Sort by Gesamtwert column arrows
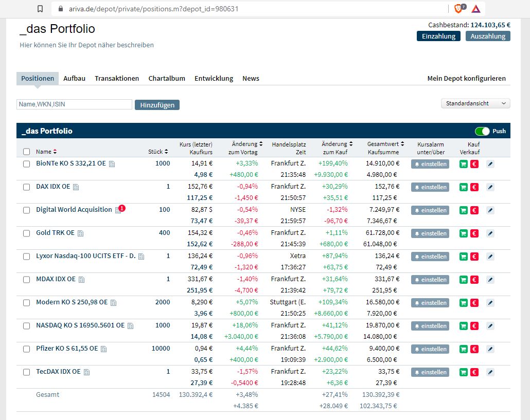This screenshot has width=530, height=420. pyautogui.click(x=402, y=144)
